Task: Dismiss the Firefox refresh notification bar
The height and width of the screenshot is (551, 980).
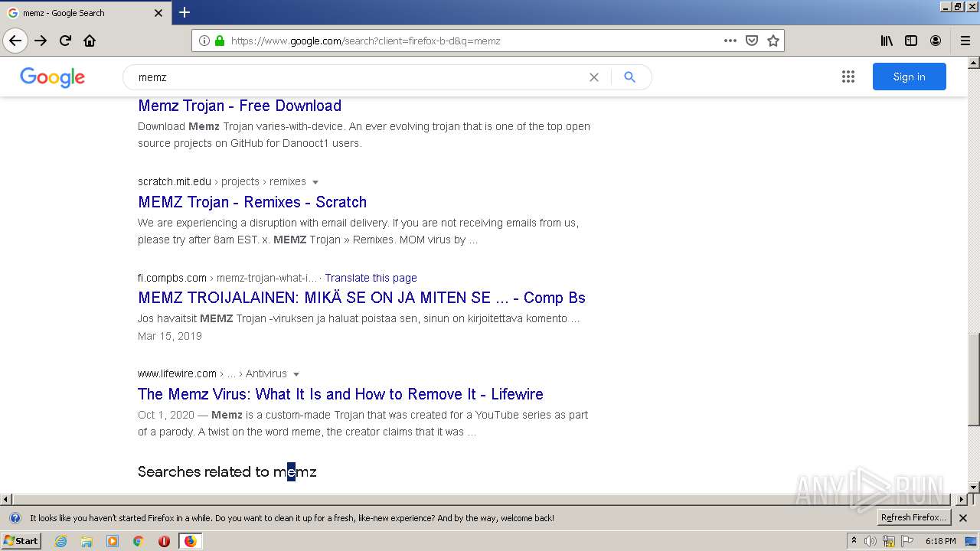Action: point(963,518)
